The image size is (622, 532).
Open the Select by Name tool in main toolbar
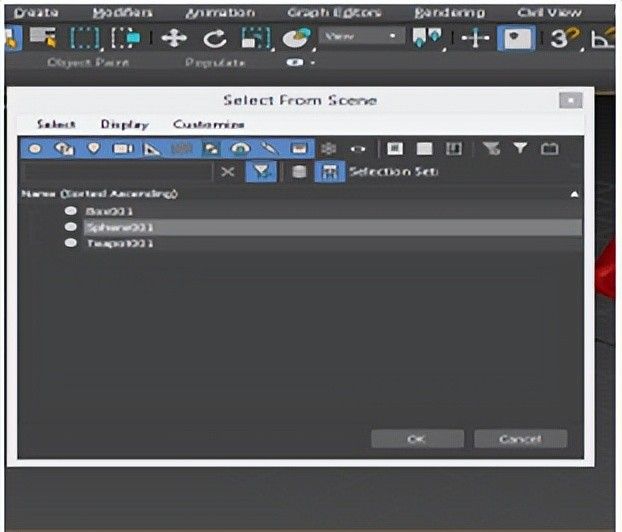pos(43,38)
